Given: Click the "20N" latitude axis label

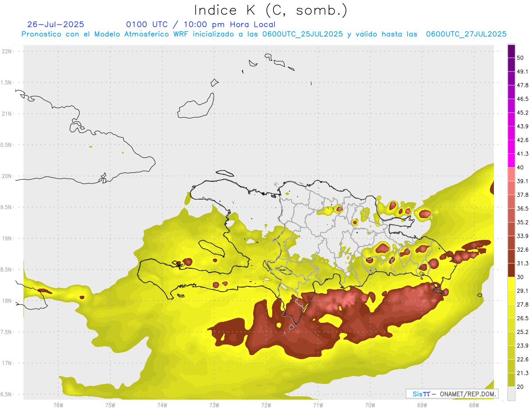Looking at the screenshot, I should 8,176.
